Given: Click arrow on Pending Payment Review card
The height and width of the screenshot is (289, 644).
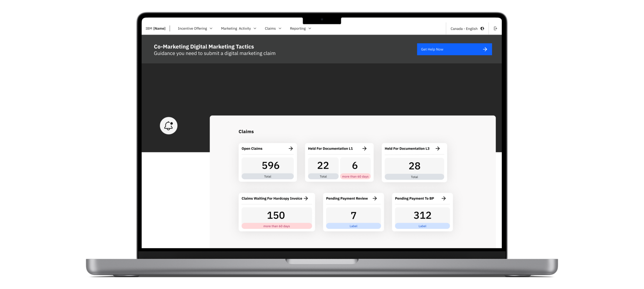Looking at the screenshot, I should pos(375,198).
